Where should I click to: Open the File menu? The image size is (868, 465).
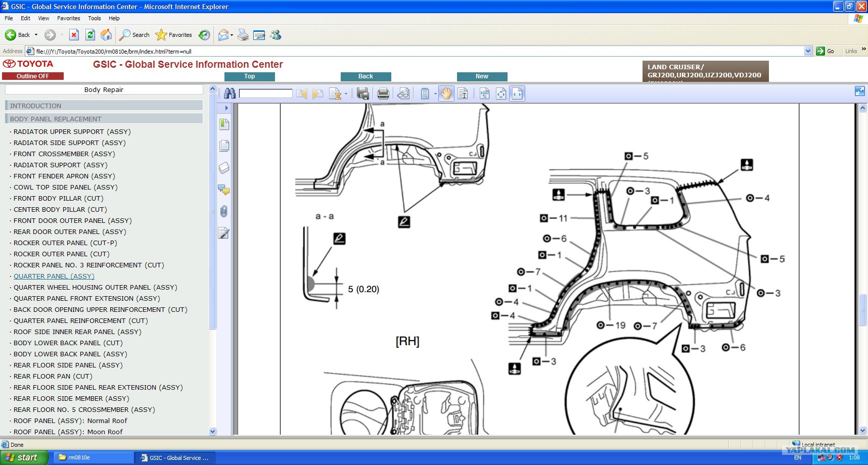click(9, 18)
